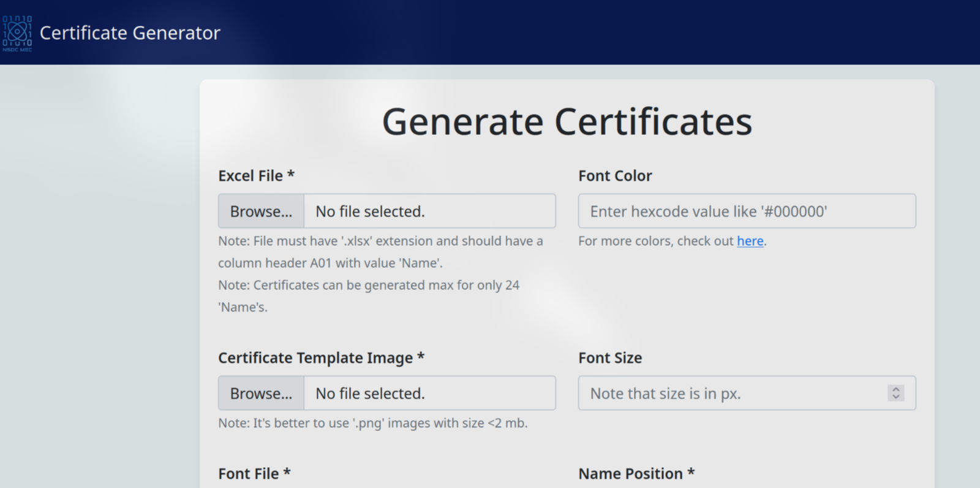Click the 'Excel File *' label
980x488 pixels.
pyautogui.click(x=257, y=176)
